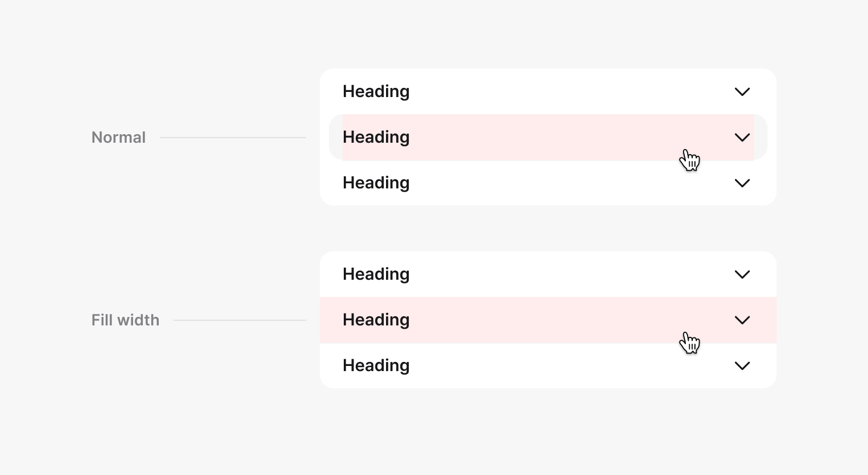
Task: Expand last row chevron in Fill width accordion
Action: point(742,366)
